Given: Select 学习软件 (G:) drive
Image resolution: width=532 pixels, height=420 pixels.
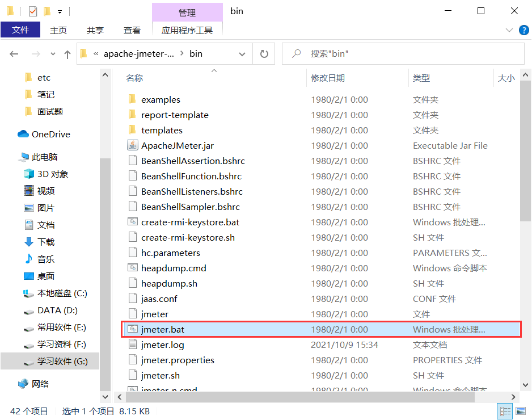Looking at the screenshot, I should [x=50, y=361].
